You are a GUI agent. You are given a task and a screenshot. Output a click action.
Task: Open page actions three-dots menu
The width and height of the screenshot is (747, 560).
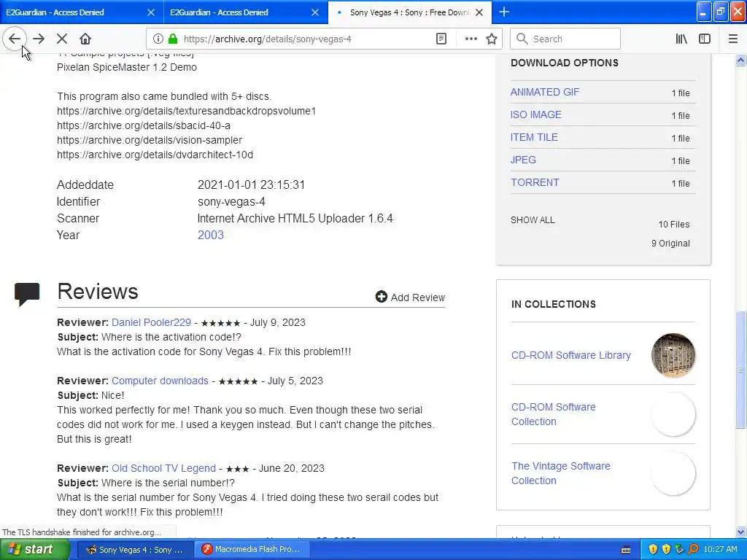pos(471,39)
